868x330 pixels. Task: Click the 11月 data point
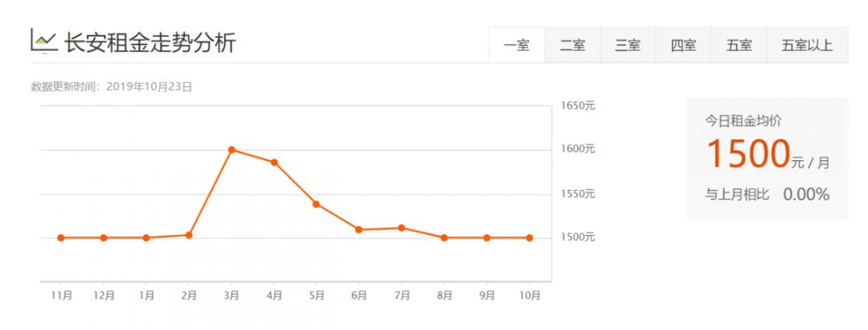tap(61, 237)
